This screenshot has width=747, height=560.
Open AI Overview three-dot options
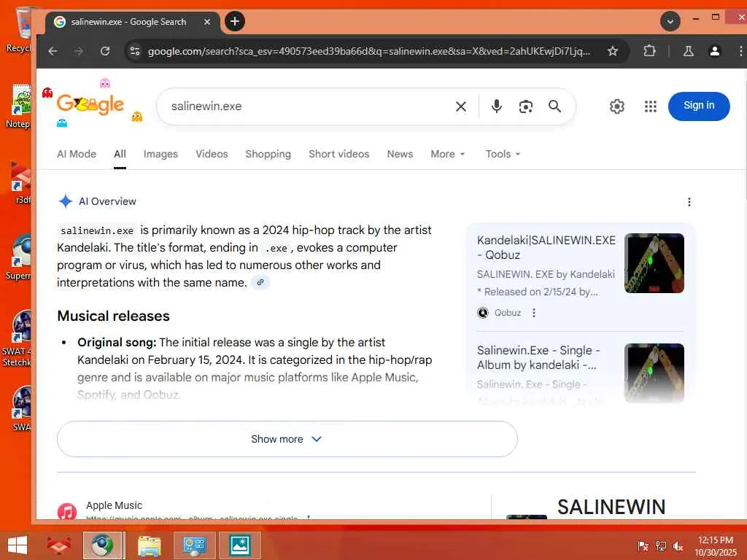tap(689, 202)
